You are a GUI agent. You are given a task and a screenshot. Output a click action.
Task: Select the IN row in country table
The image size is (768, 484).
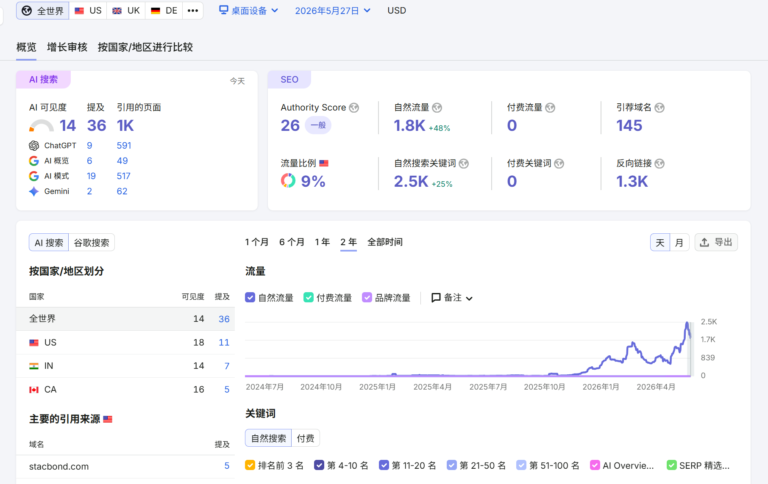point(125,366)
